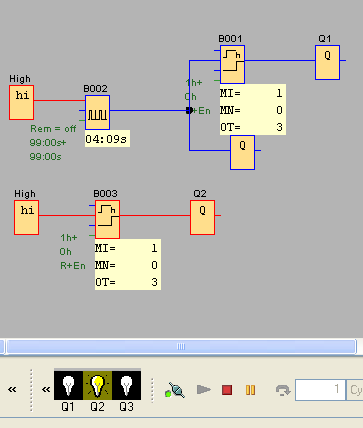Stop the simulation with red square
The width and height of the screenshot is (363, 428).
pyautogui.click(x=227, y=390)
